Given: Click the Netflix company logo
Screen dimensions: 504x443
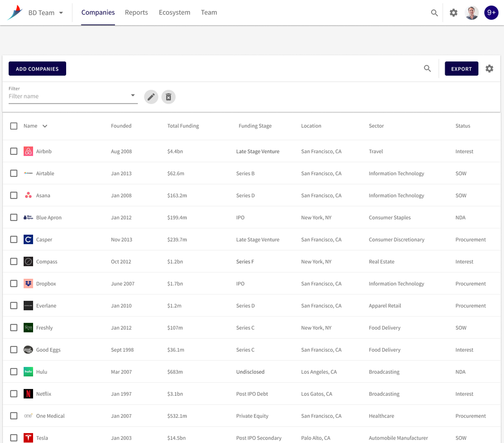Looking at the screenshot, I should pos(28,394).
